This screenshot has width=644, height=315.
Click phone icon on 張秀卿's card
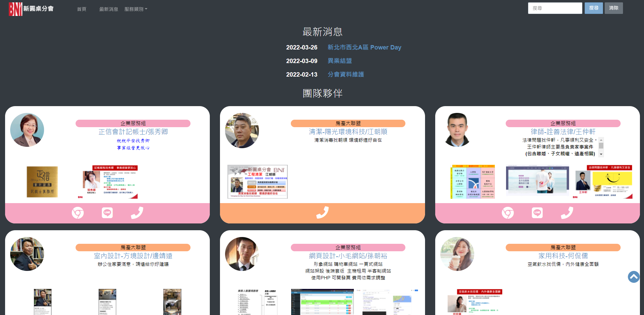(137, 213)
